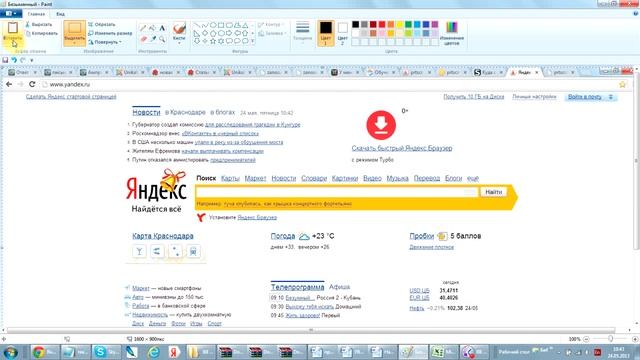Open the shape Fill (Заливка) dropdown

(x=272, y=33)
